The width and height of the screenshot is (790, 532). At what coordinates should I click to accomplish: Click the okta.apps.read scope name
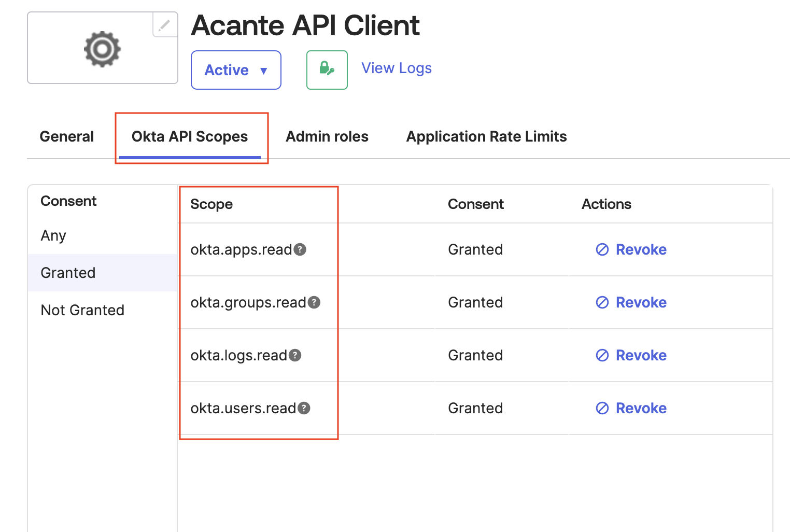coord(241,250)
